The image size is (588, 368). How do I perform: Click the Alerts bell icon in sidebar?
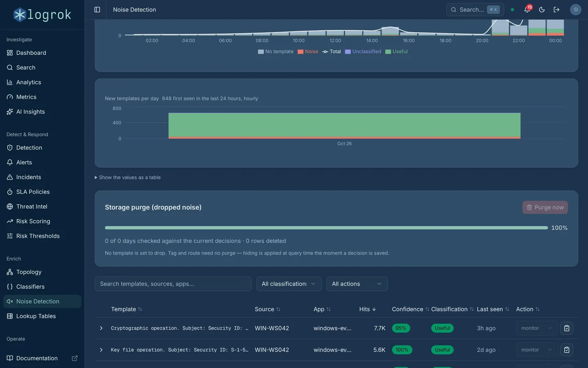tap(10, 162)
